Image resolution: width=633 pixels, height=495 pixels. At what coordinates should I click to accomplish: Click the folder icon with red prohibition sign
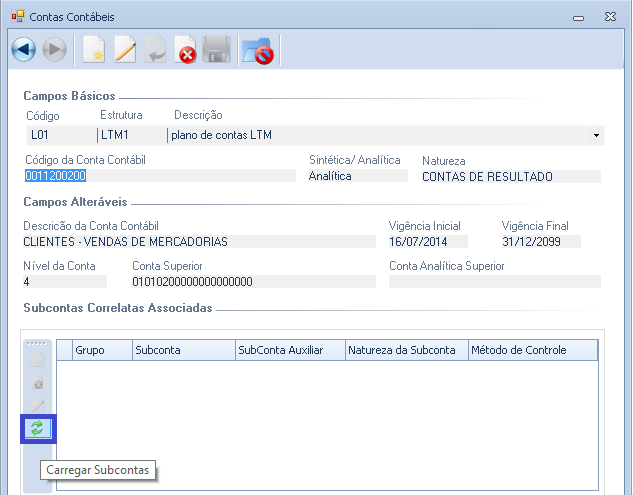258,49
